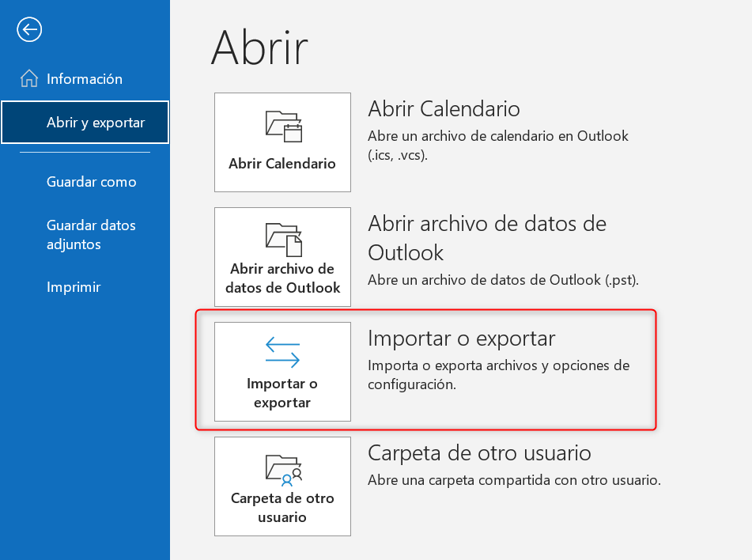Click the Información home icon

tap(29, 78)
